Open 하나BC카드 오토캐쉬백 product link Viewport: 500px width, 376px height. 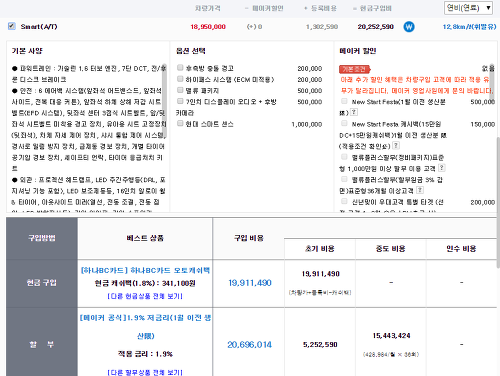pos(145,270)
